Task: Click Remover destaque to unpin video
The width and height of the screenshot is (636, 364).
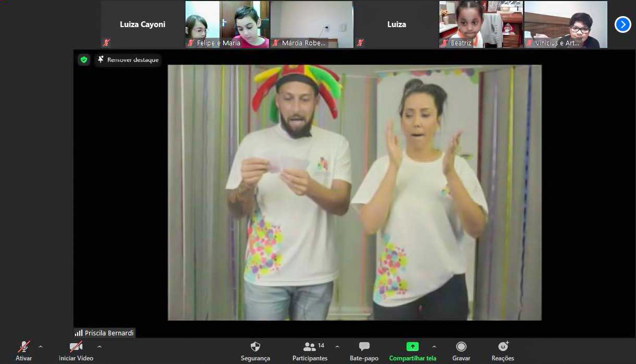Action: [x=128, y=60]
